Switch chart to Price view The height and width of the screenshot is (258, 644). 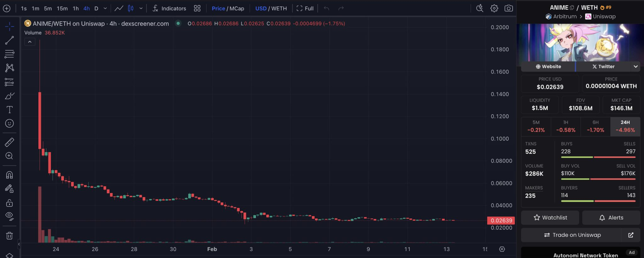[x=218, y=9]
